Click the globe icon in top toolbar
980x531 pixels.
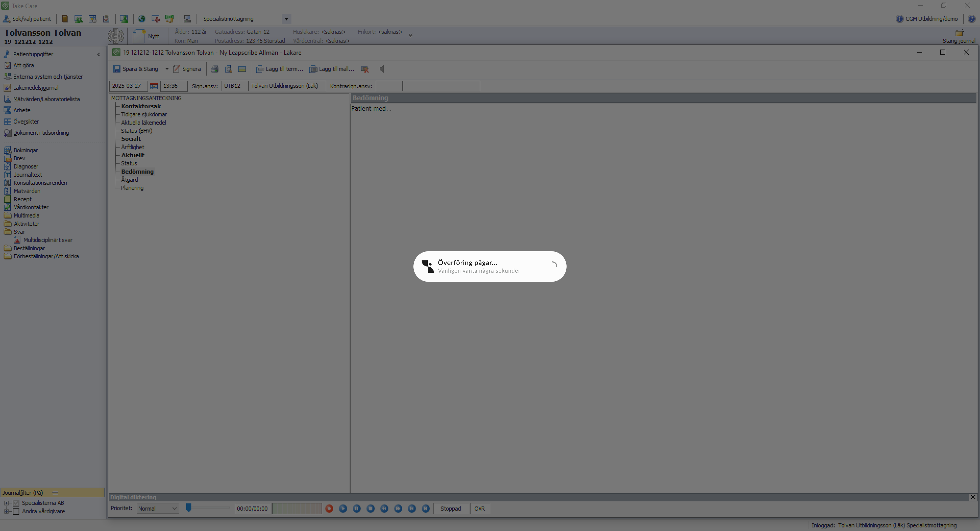pyautogui.click(x=142, y=19)
